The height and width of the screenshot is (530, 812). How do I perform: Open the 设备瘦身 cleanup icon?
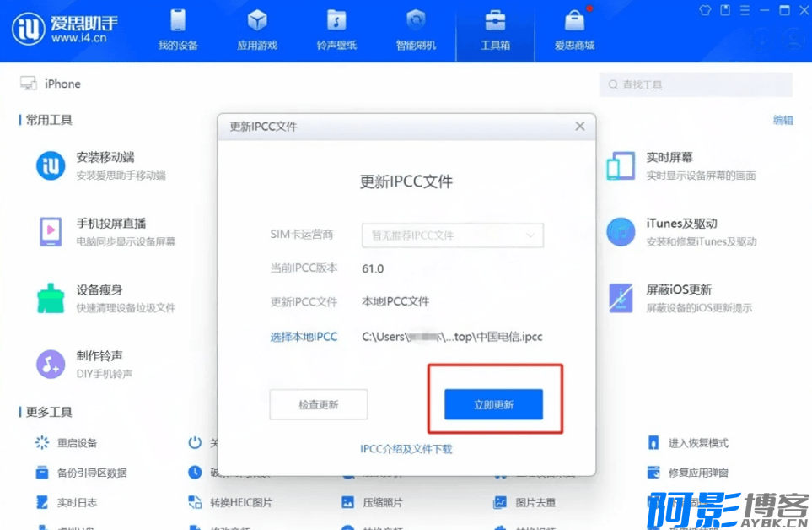click(51, 298)
